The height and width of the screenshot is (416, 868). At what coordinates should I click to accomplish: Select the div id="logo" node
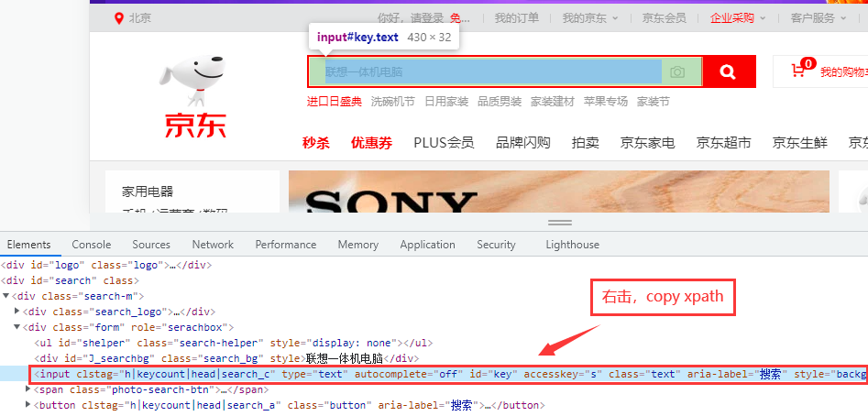tap(107, 265)
